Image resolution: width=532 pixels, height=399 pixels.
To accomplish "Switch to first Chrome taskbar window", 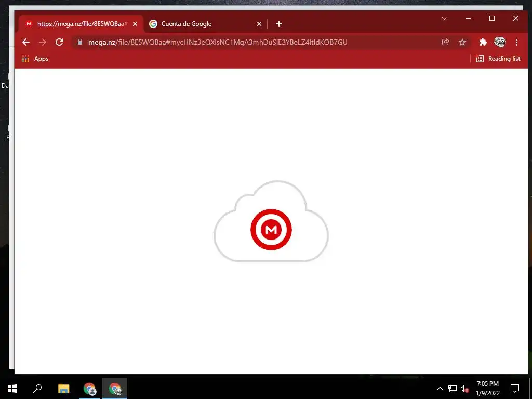I will 89,389.
